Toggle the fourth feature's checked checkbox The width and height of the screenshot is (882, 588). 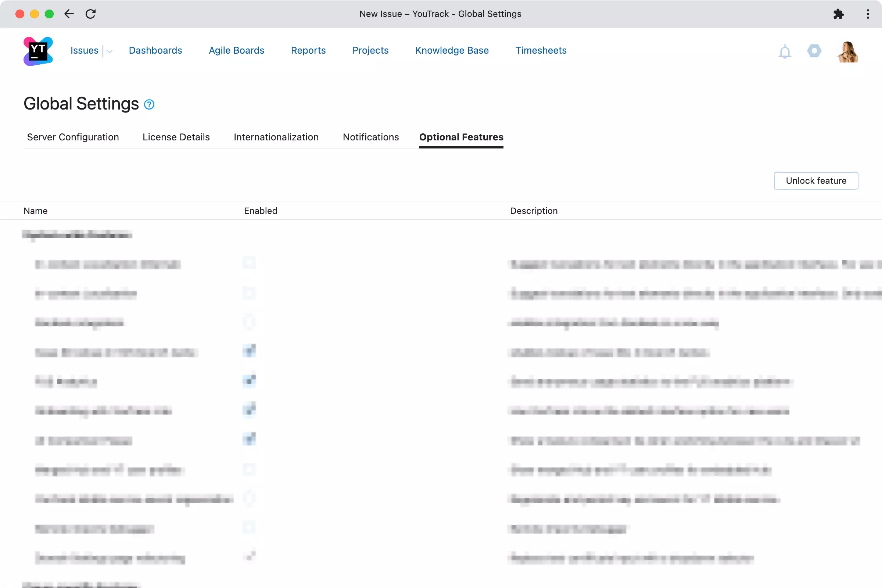(249, 351)
